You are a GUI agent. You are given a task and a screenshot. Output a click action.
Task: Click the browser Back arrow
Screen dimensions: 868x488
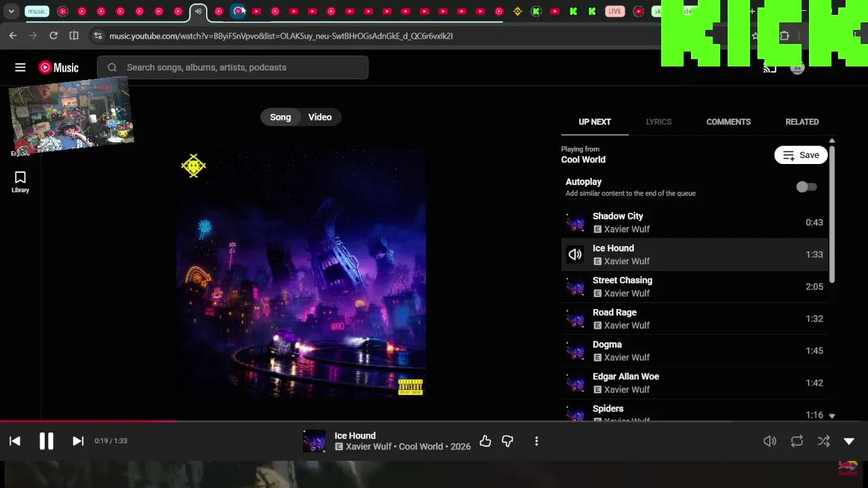point(13,35)
